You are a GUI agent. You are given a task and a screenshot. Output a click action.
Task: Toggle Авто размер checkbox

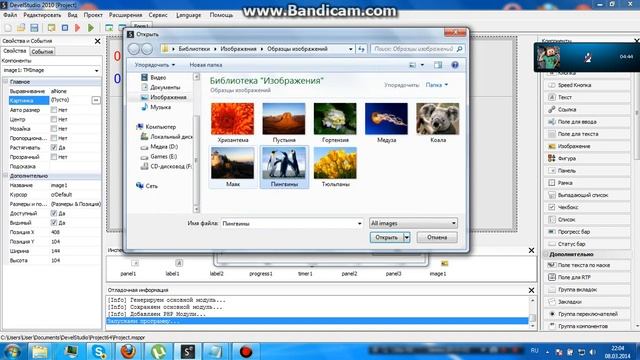pos(53,110)
